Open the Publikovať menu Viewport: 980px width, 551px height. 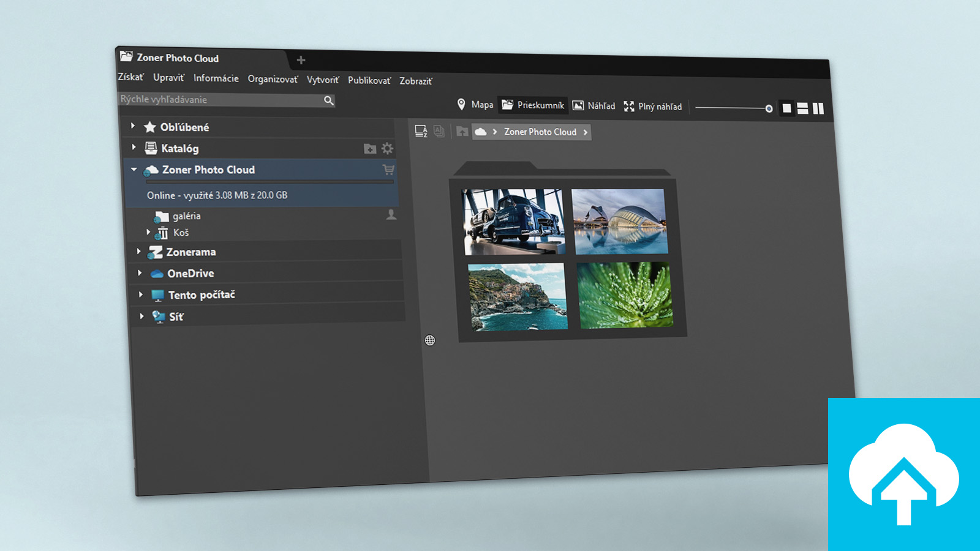pos(369,80)
